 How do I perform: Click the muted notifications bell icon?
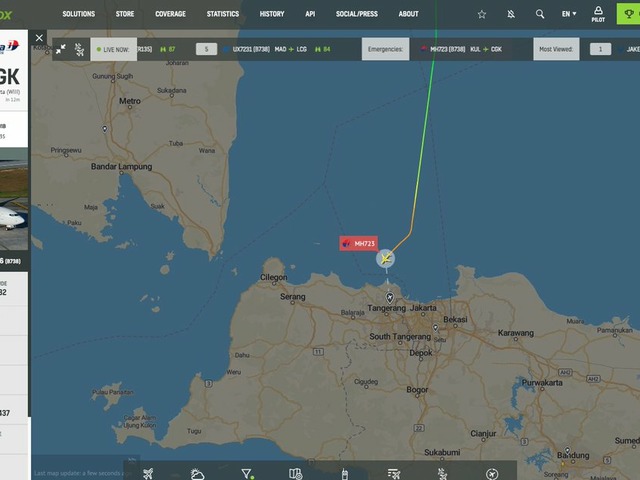511,14
